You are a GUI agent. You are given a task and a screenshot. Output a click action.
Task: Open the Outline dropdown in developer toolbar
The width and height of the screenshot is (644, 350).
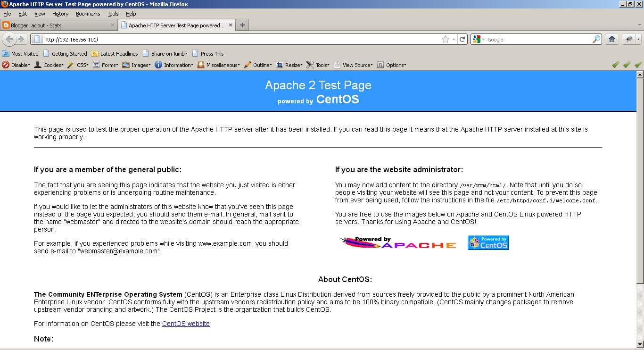click(x=258, y=65)
